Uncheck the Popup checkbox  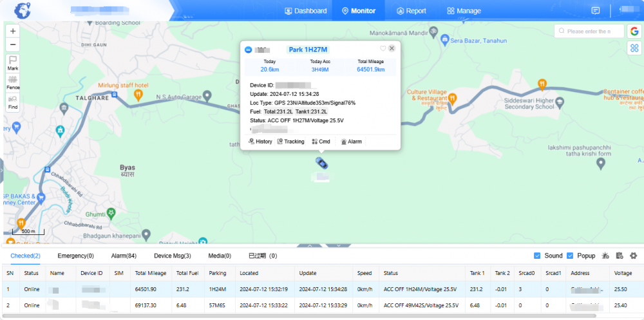(x=571, y=256)
